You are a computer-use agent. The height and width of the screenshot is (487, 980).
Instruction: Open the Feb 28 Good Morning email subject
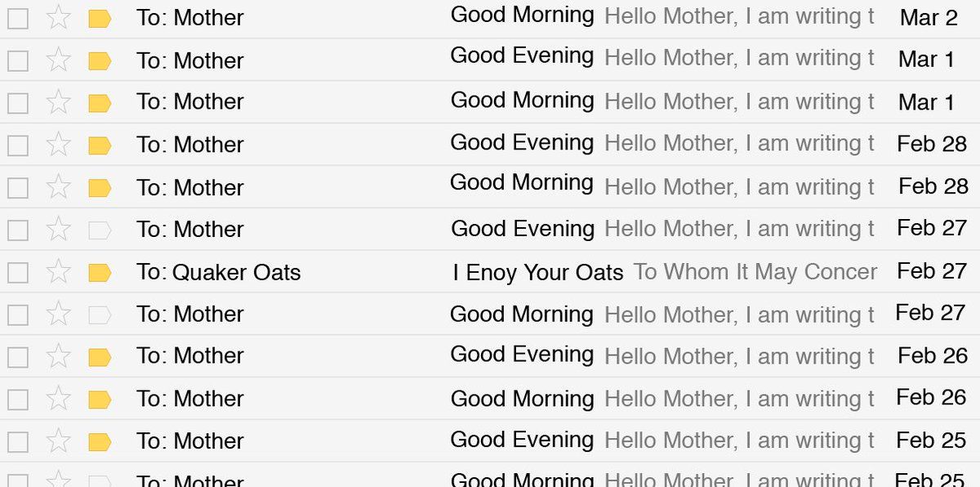point(521,183)
